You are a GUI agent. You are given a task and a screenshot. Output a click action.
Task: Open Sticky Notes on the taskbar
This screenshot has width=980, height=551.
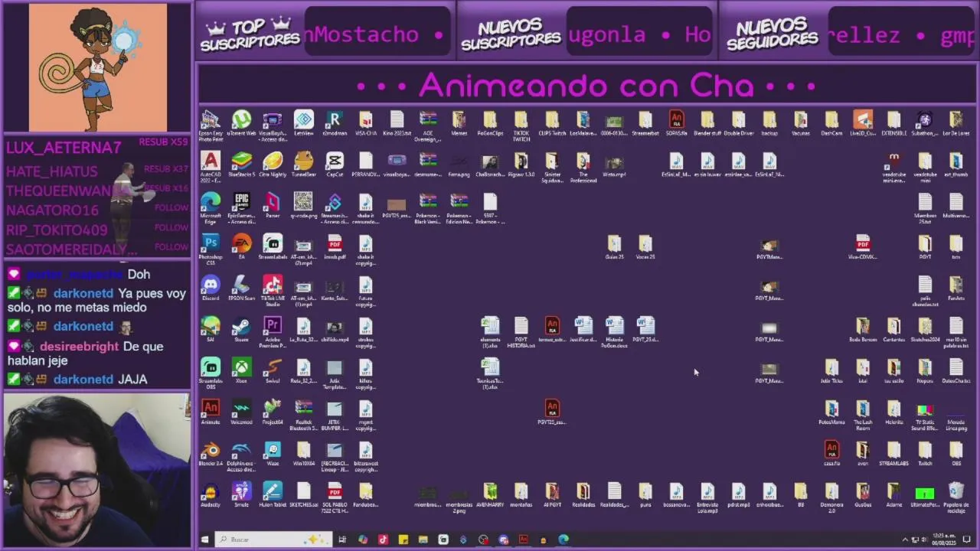[403, 540]
